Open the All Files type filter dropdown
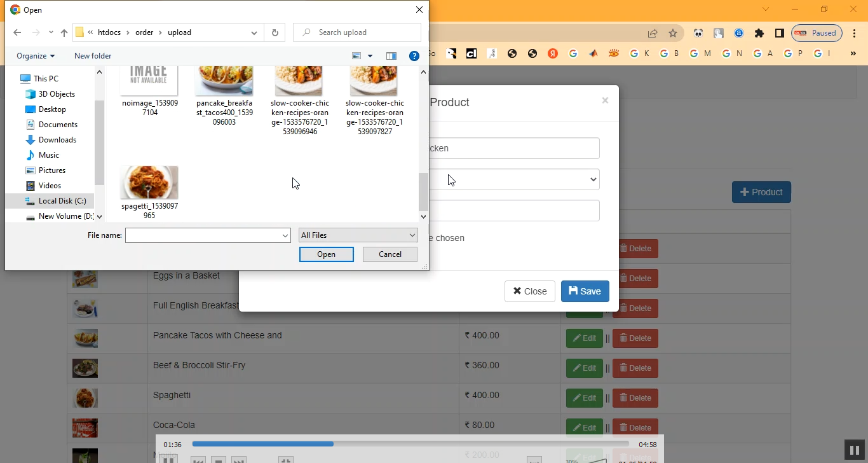The height and width of the screenshot is (463, 868). 358,235
